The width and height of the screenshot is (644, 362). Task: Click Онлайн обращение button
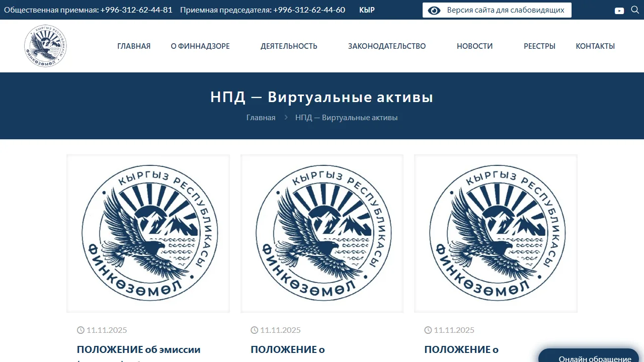[x=589, y=355]
